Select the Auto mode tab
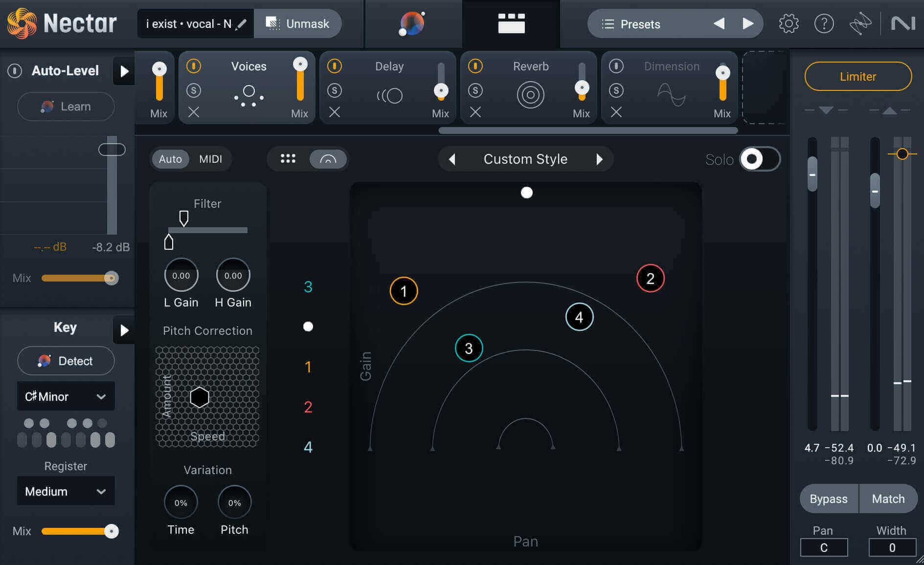 (170, 159)
